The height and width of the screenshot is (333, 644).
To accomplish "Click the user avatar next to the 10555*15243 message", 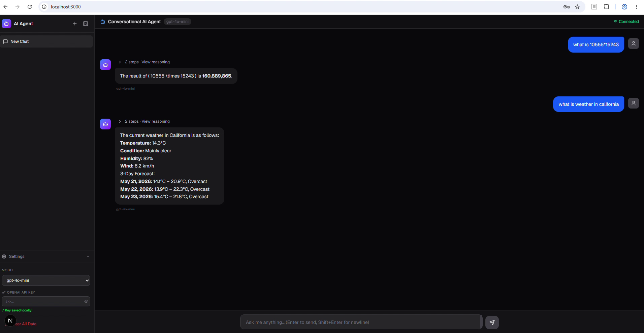I will pyautogui.click(x=634, y=43).
